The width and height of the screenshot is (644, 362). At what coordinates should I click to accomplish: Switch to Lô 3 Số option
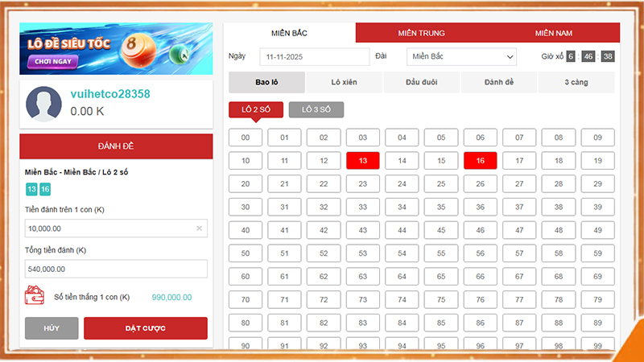[x=316, y=109]
